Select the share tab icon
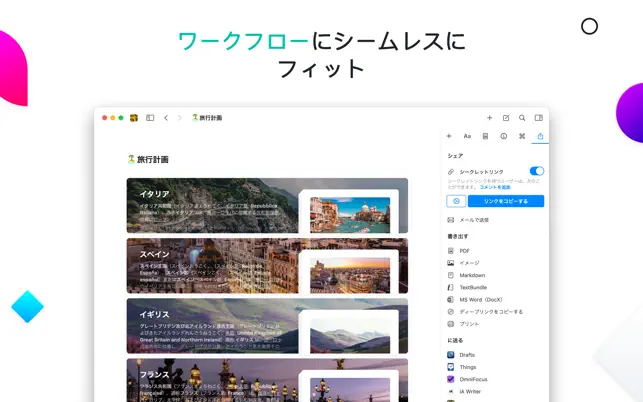The image size is (643, 402). point(540,136)
